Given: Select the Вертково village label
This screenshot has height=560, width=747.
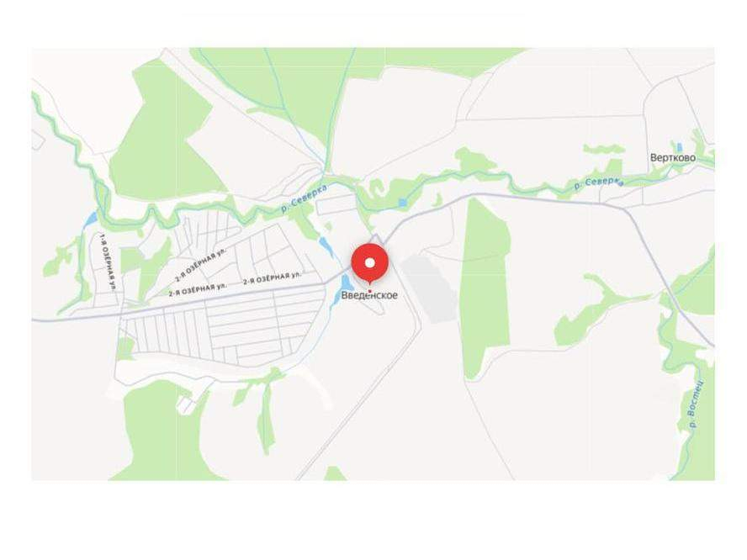Looking at the screenshot, I should click(x=673, y=157).
